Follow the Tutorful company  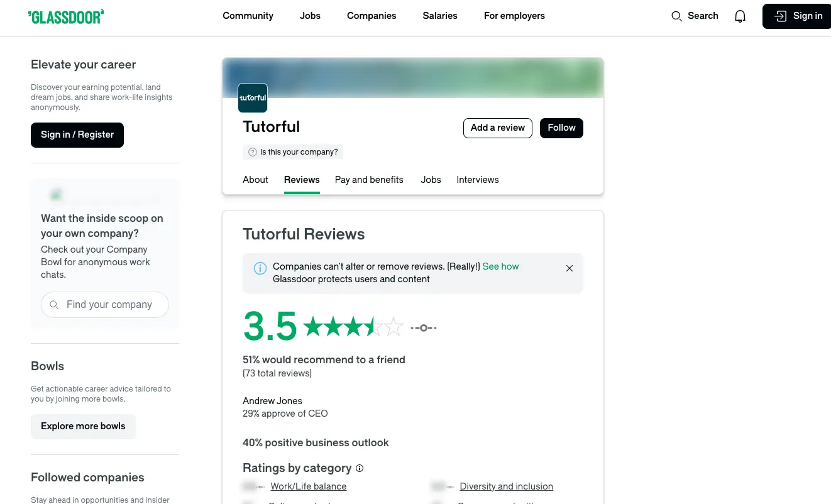(x=561, y=128)
